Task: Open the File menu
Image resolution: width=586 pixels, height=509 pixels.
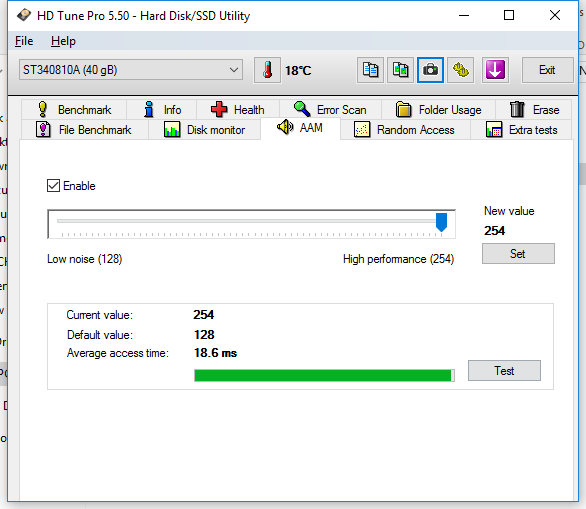Action: click(x=24, y=41)
